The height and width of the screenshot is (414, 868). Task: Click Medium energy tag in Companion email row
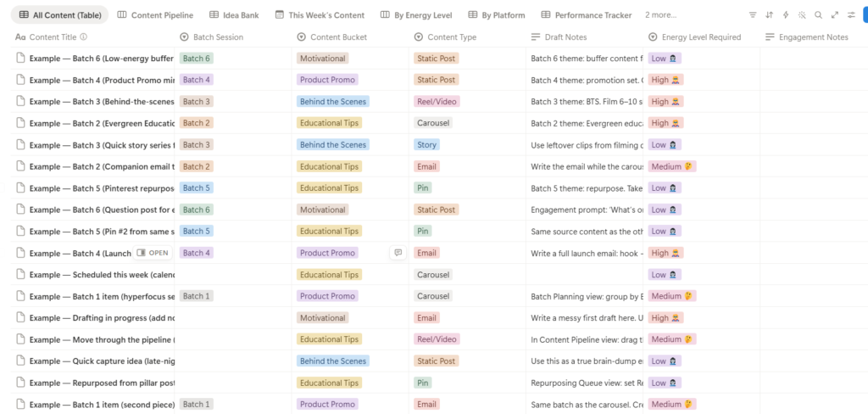672,166
